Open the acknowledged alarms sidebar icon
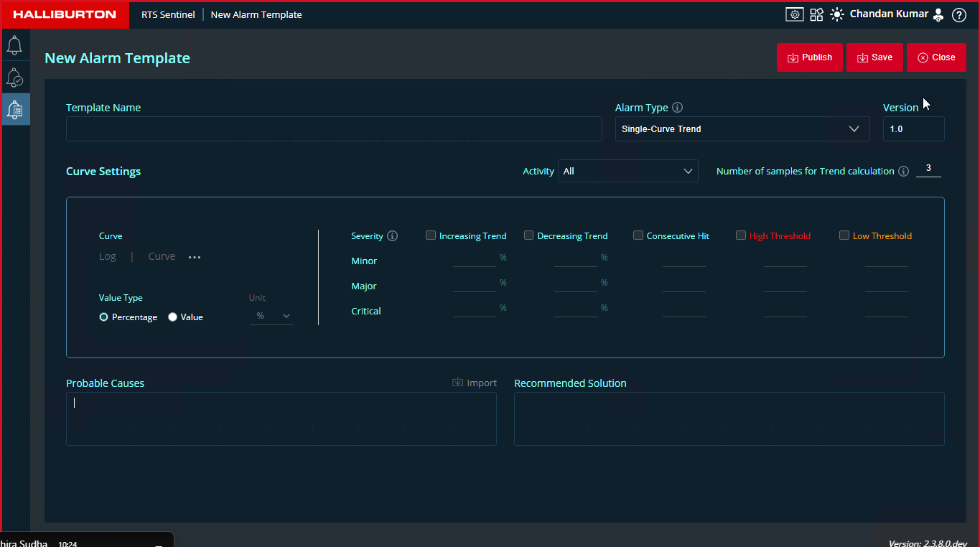This screenshot has height=547, width=980. (x=14, y=78)
